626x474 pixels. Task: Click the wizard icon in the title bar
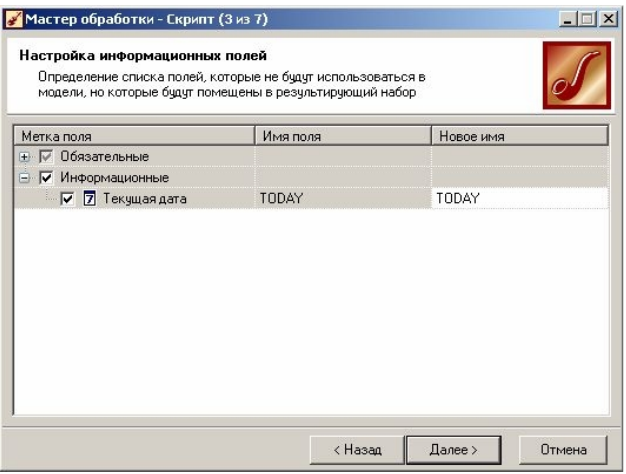14,19
